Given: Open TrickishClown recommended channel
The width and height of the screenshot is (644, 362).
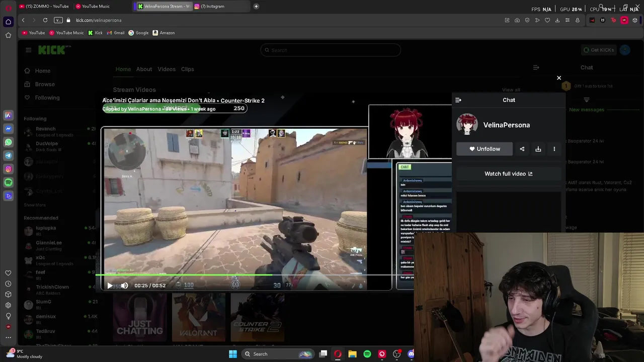Looking at the screenshot, I should tap(59, 290).
